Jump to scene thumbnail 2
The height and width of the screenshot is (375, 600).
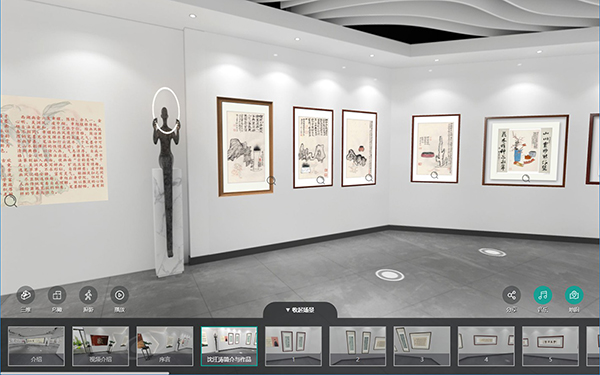[358, 346]
